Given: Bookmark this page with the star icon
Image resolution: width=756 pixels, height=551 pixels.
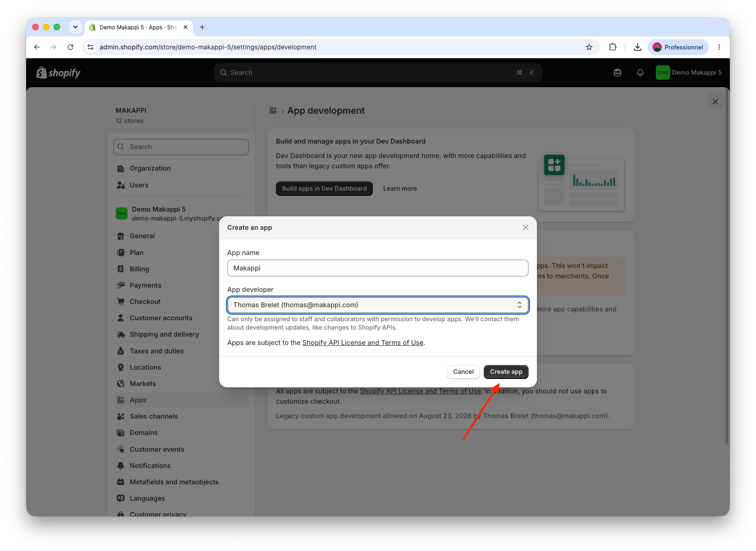Looking at the screenshot, I should [589, 47].
